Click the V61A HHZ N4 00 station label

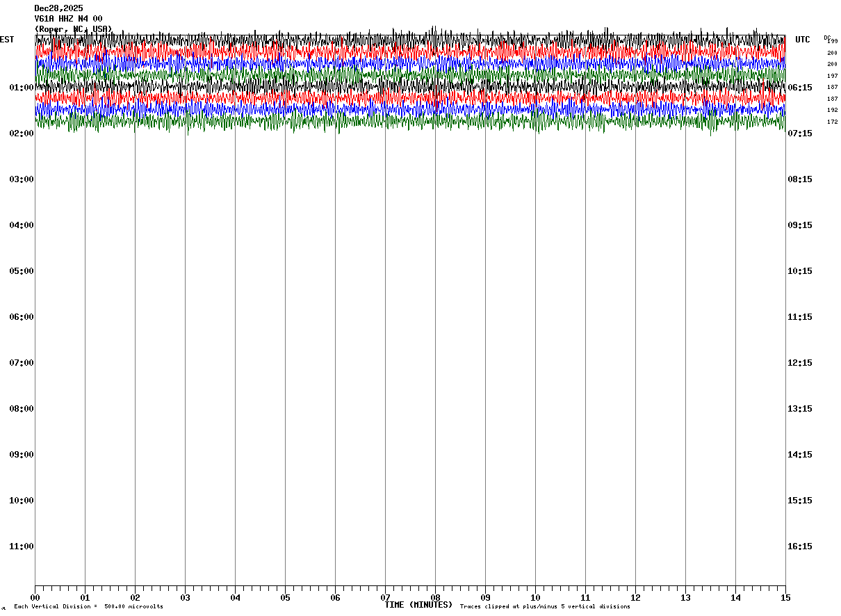[x=68, y=19]
